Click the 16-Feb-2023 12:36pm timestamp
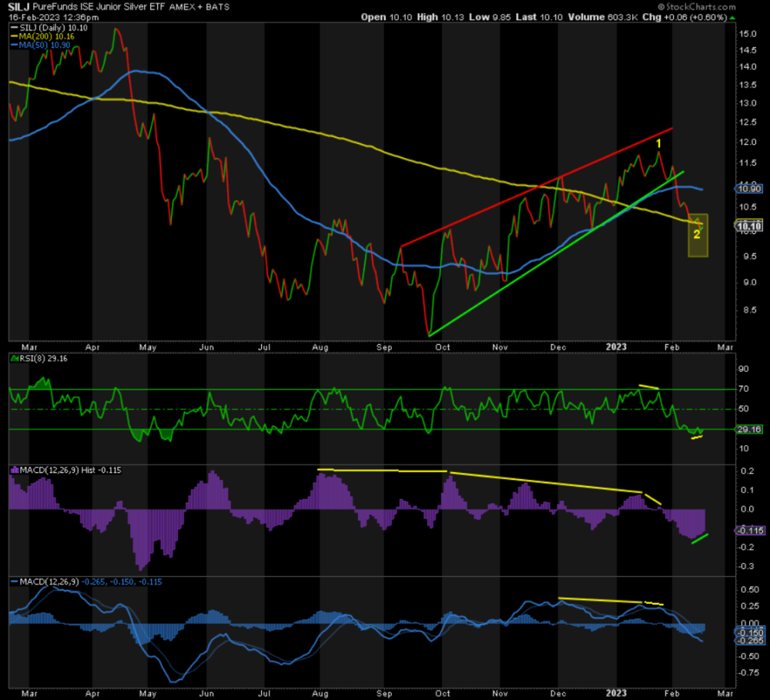 [x=54, y=17]
